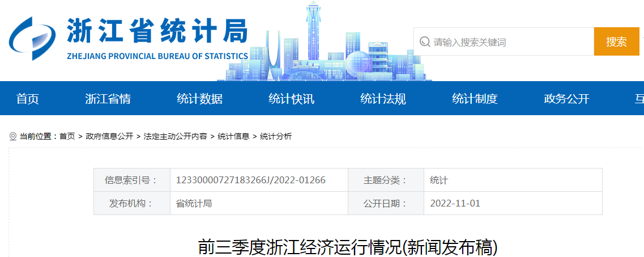Focus the keyword search input field
Screen dimensions: 644x257
coord(504,41)
